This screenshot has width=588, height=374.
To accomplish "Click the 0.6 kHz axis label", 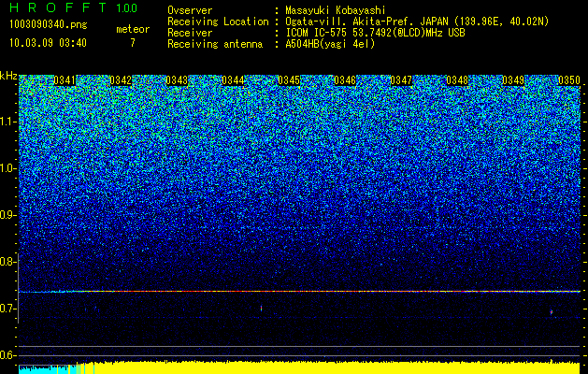I will pos(7,355).
